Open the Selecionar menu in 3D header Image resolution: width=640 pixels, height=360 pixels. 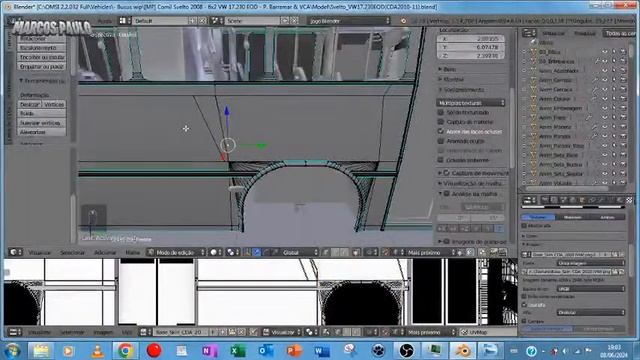pos(72,253)
